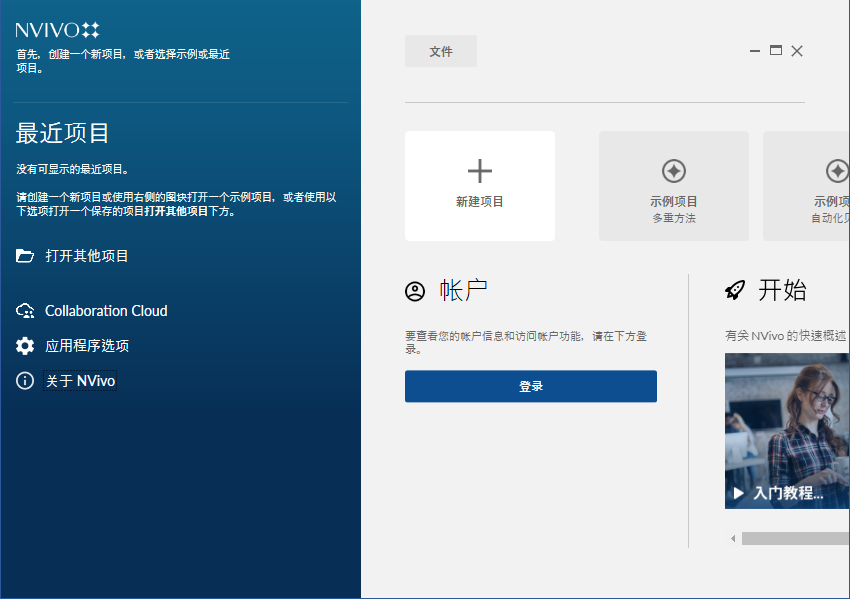Play the 入门教程 video

click(x=738, y=493)
